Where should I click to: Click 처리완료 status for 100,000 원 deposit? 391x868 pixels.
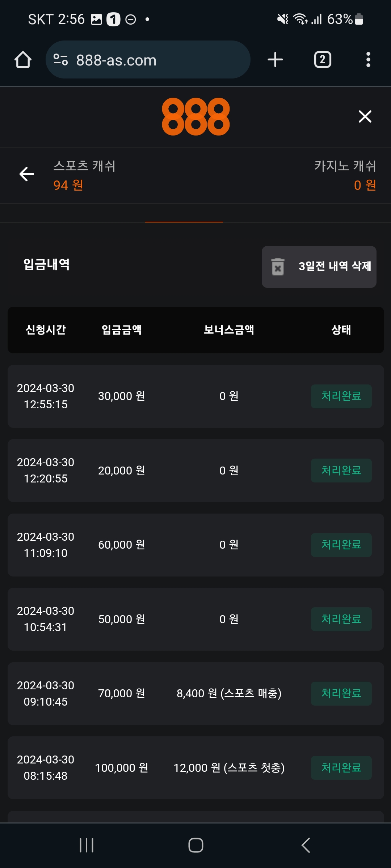[x=341, y=768]
